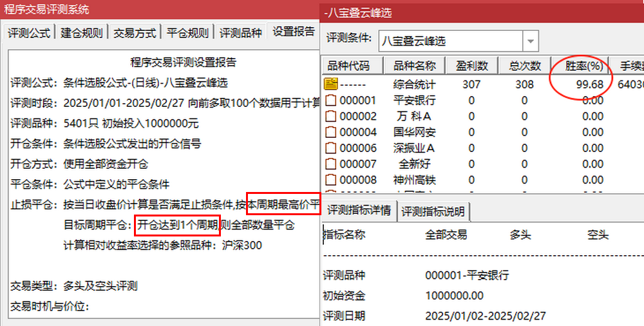Select the 综合统计 row name
The height and width of the screenshot is (326, 644).
(x=414, y=84)
